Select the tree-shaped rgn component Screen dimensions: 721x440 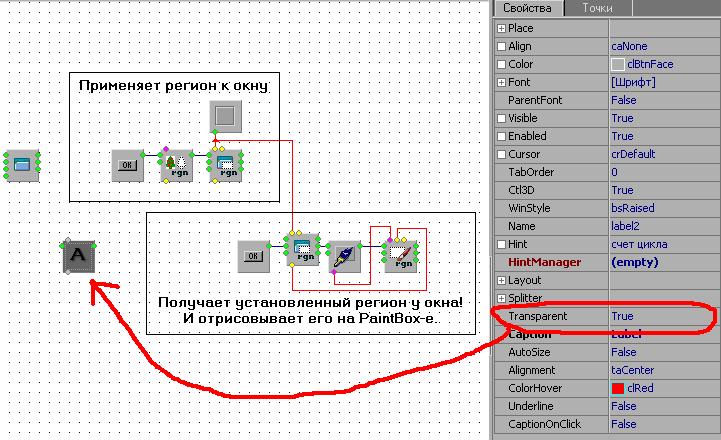coord(175,165)
